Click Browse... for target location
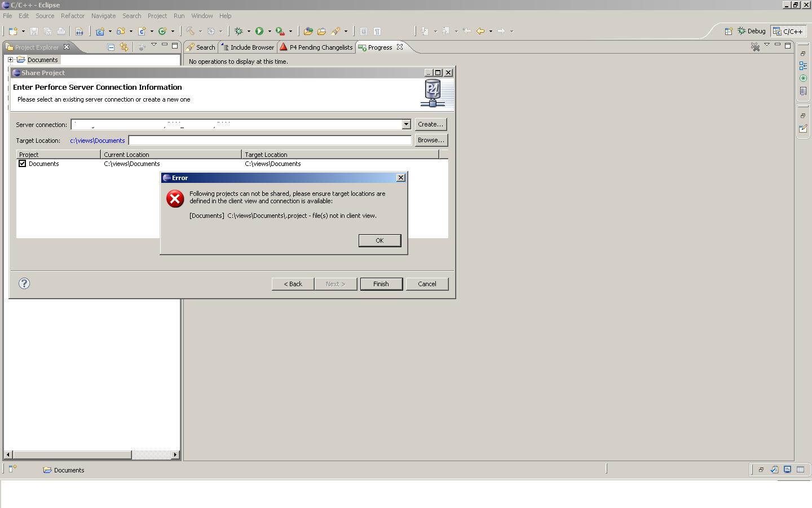This screenshot has height=508, width=812. (x=431, y=140)
